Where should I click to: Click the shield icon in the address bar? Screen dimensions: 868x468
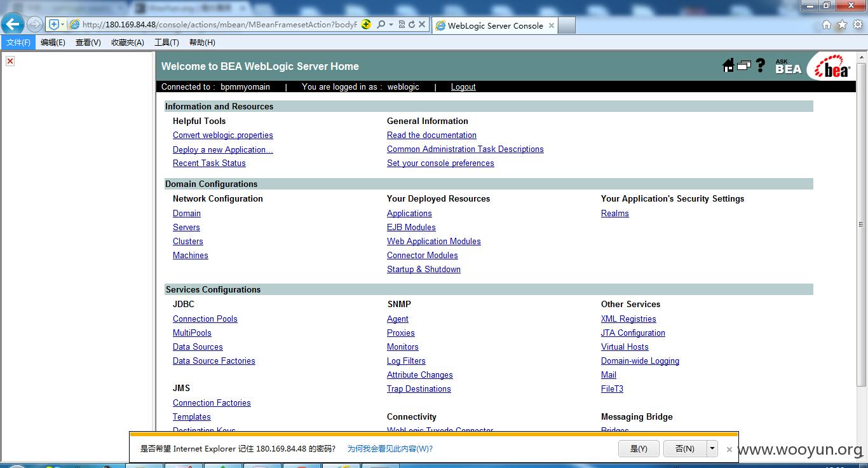click(54, 25)
